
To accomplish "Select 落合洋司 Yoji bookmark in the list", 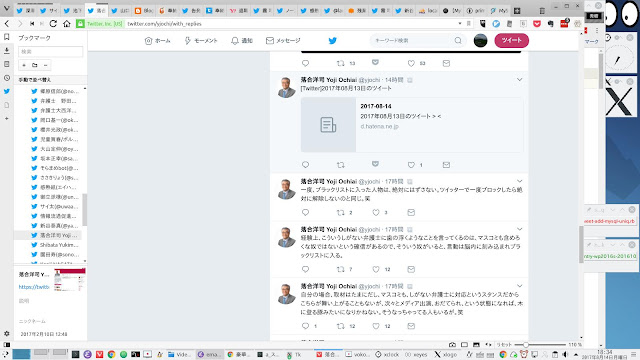I will click(x=48, y=235).
